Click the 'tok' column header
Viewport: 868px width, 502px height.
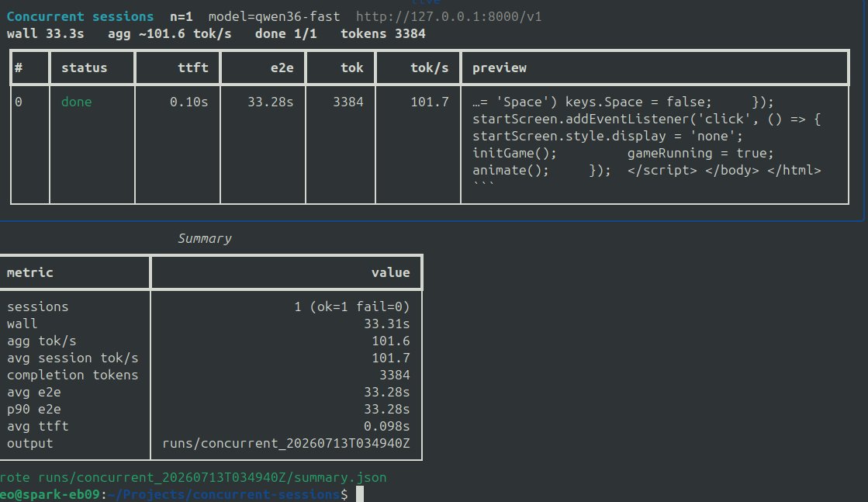tap(352, 68)
